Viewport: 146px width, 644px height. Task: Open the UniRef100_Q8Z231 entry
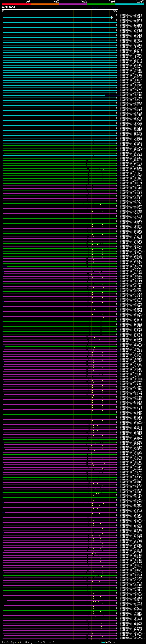pos(131,256)
